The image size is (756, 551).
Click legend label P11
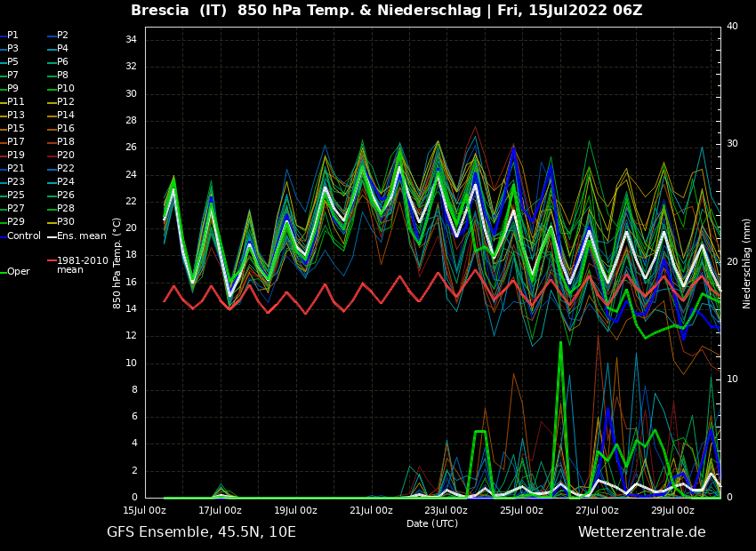pyautogui.click(x=15, y=101)
